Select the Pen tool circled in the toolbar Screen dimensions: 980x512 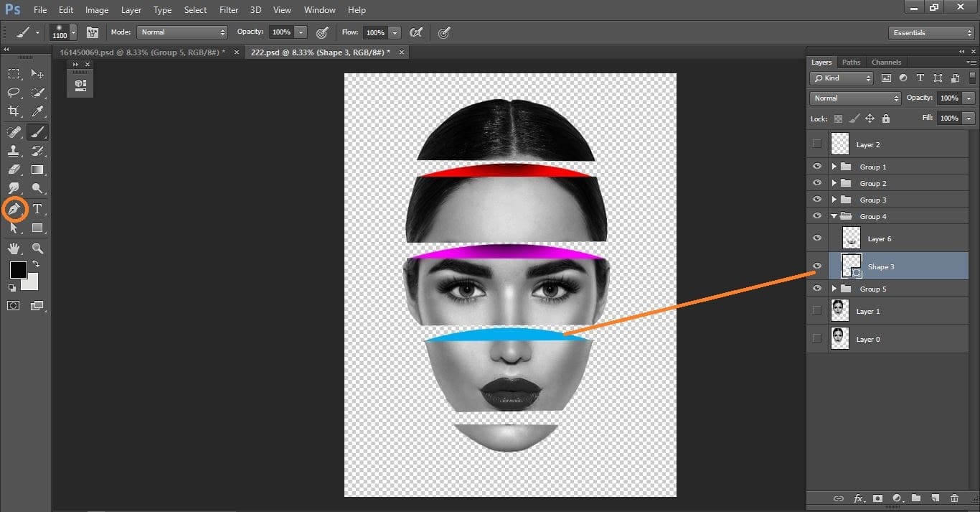(x=14, y=209)
